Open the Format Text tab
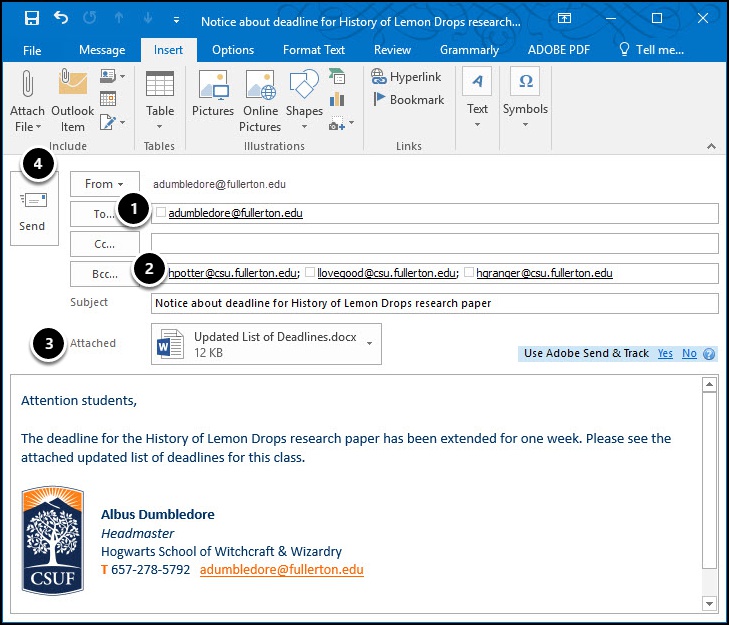729x625 pixels. point(314,50)
